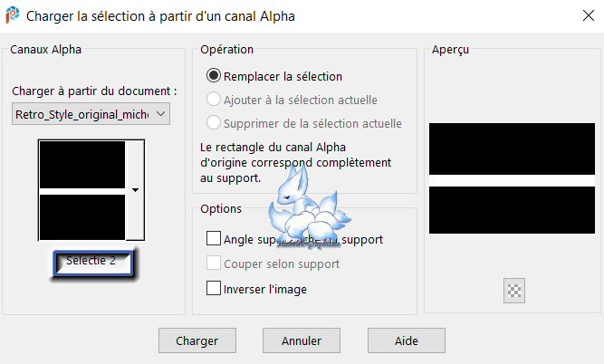Choose Ajouter à la sélection actuelle option

pos(214,100)
